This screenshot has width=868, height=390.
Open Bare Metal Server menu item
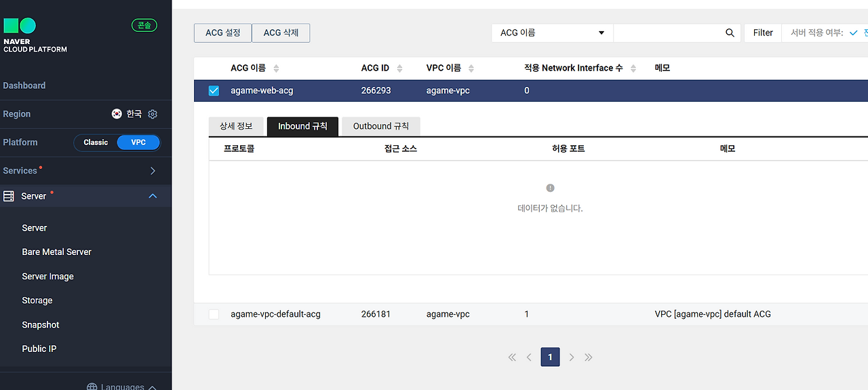(x=57, y=252)
